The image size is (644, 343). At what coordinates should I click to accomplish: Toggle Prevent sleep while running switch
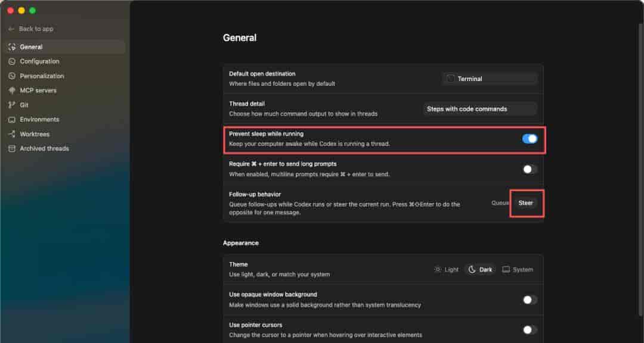click(530, 139)
